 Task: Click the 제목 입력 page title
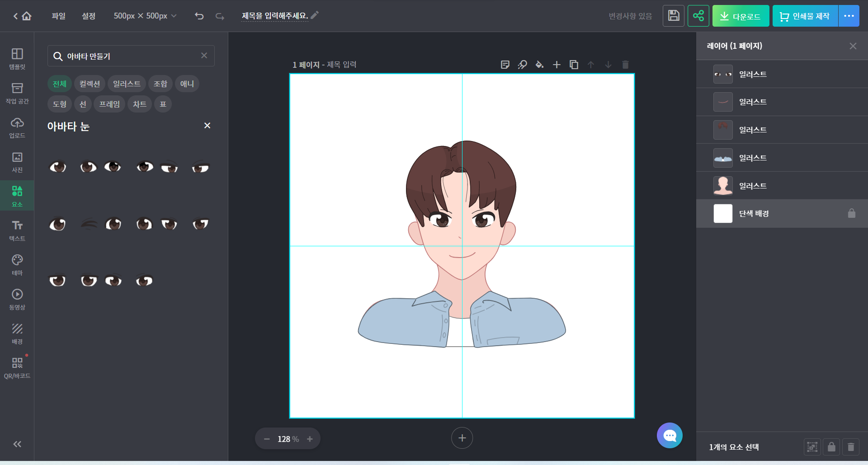(342, 65)
